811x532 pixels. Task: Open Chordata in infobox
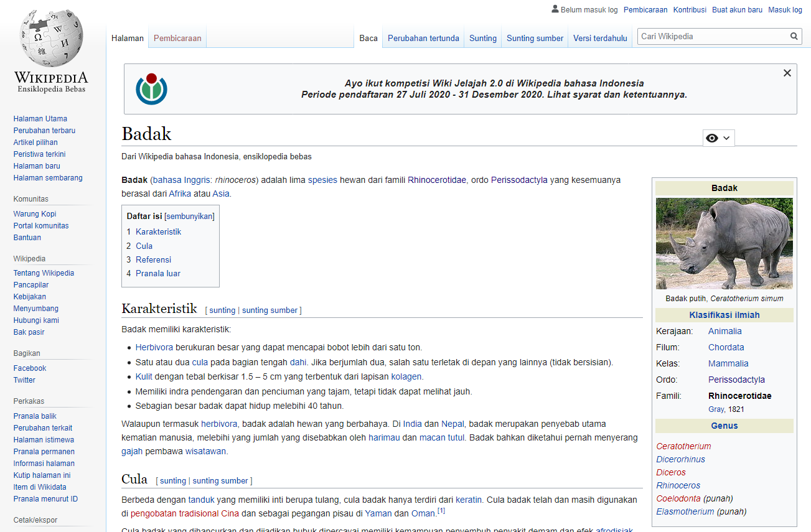pyautogui.click(x=726, y=348)
